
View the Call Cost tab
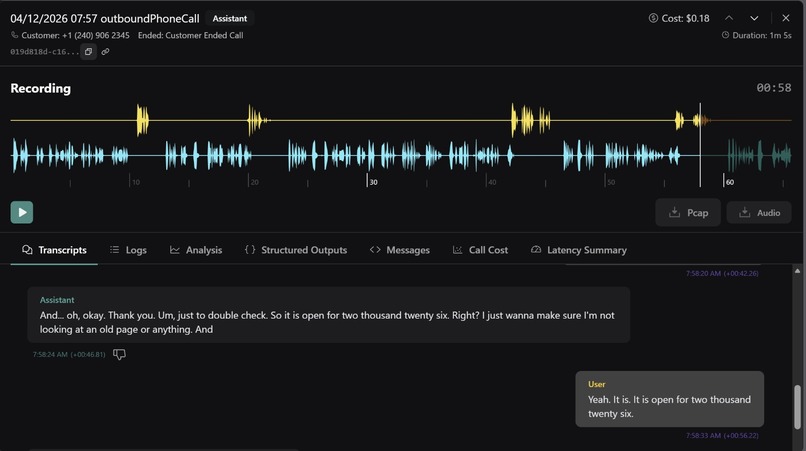(480, 250)
